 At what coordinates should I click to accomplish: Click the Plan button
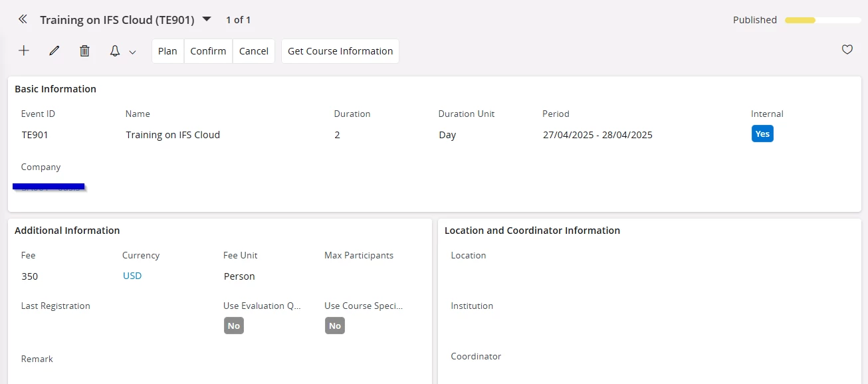point(167,51)
